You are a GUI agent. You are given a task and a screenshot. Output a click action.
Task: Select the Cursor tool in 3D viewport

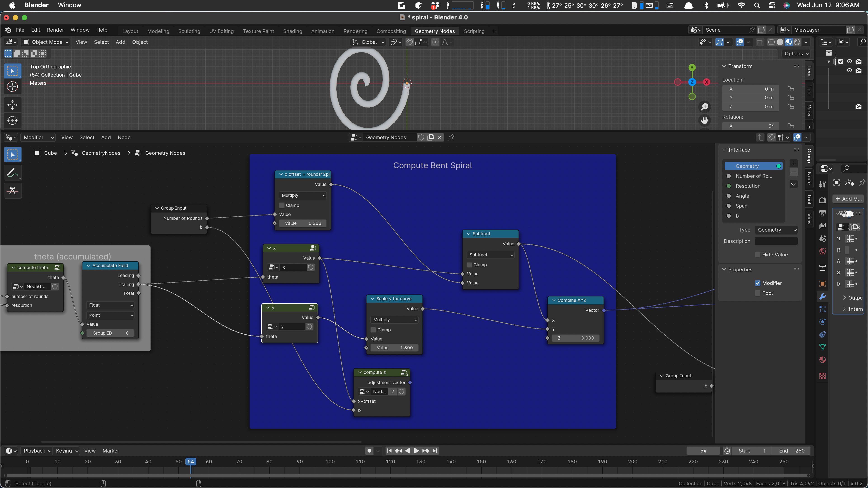click(x=12, y=87)
